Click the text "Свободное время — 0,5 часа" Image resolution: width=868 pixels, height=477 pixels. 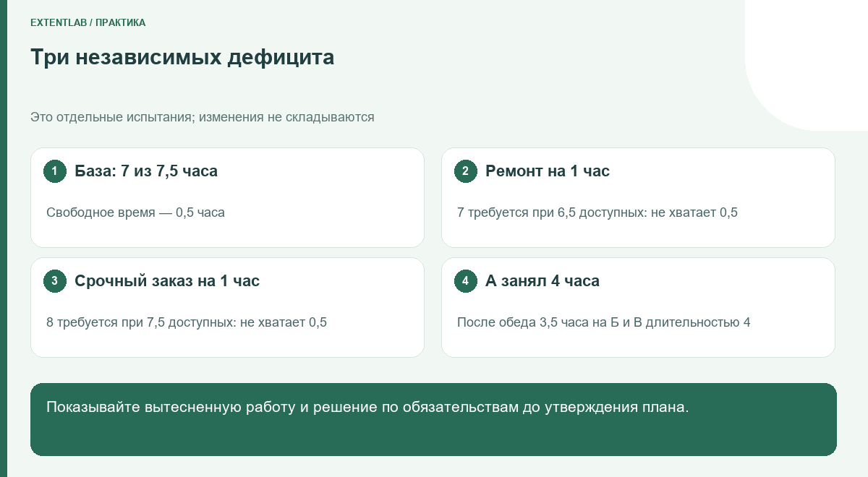pyautogui.click(x=135, y=212)
